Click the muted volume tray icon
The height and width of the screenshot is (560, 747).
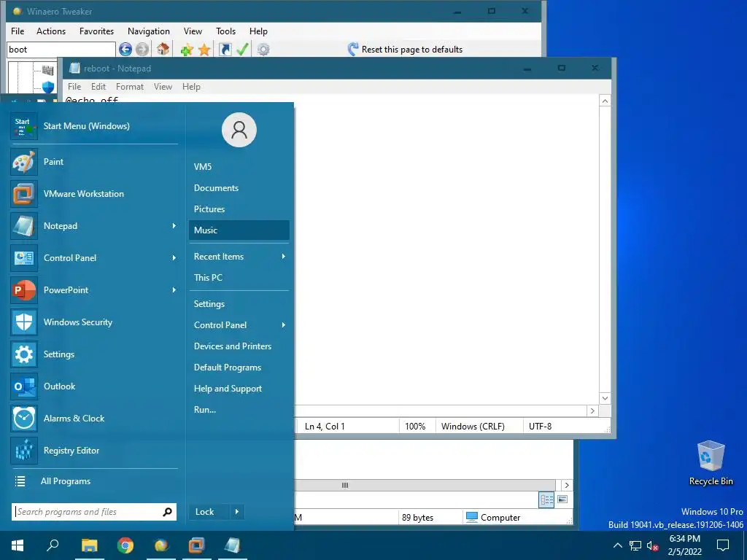652,545
